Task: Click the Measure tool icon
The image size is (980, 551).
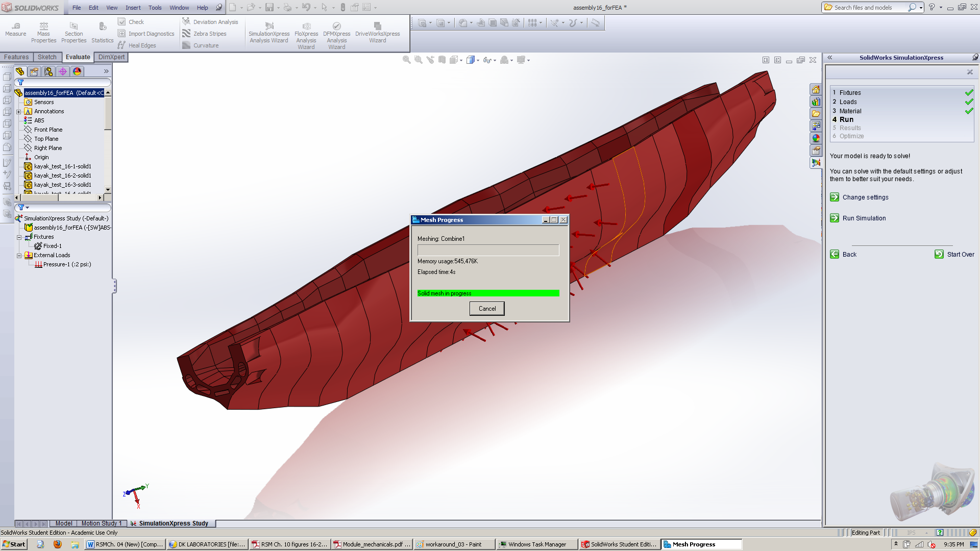Action: (x=16, y=26)
